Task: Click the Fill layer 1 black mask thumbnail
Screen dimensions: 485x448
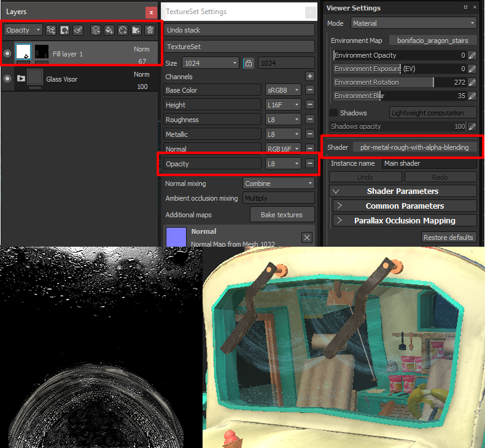Action: tap(42, 52)
